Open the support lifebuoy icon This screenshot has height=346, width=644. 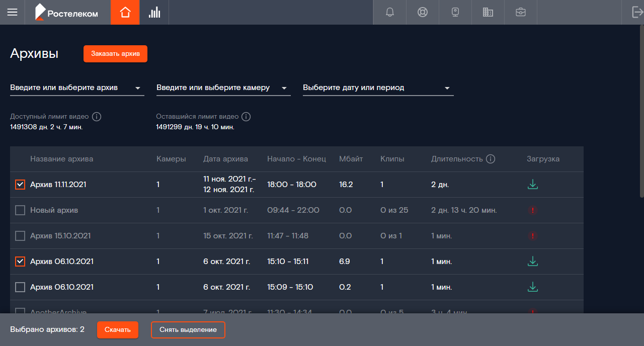[x=423, y=12]
